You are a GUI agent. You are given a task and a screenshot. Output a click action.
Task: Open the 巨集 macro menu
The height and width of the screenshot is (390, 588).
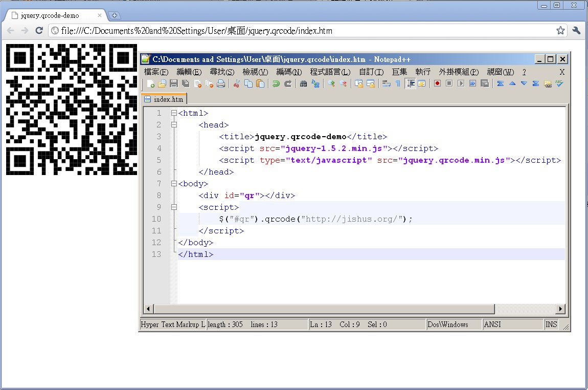pos(399,72)
